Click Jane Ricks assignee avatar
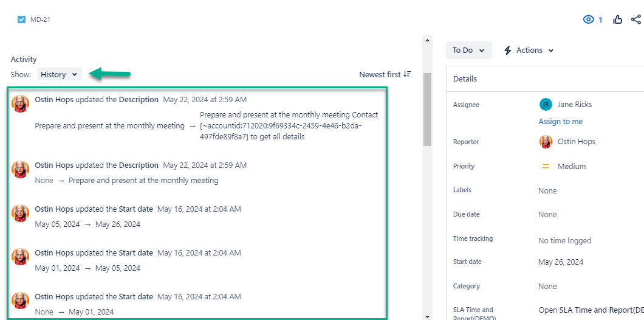 [546, 104]
